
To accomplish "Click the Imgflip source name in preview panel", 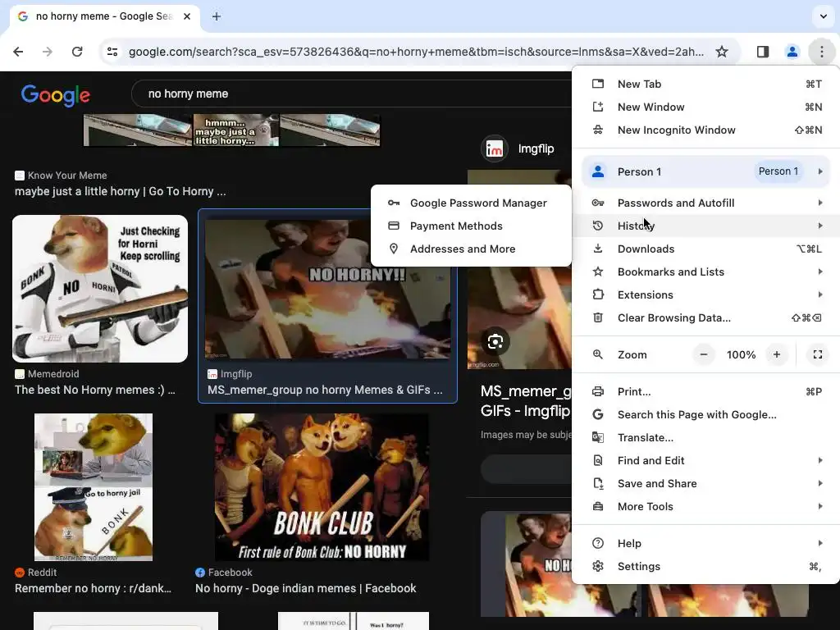I will (536, 149).
